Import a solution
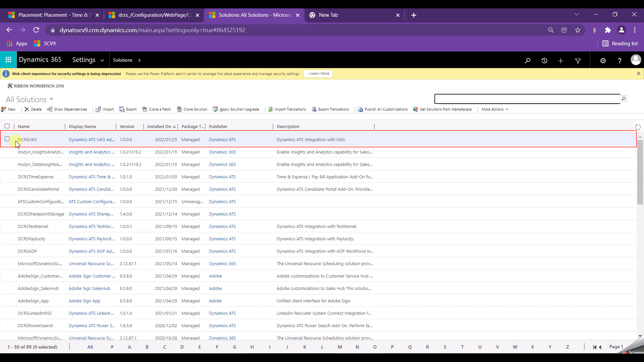The image size is (644, 362). [x=105, y=109]
